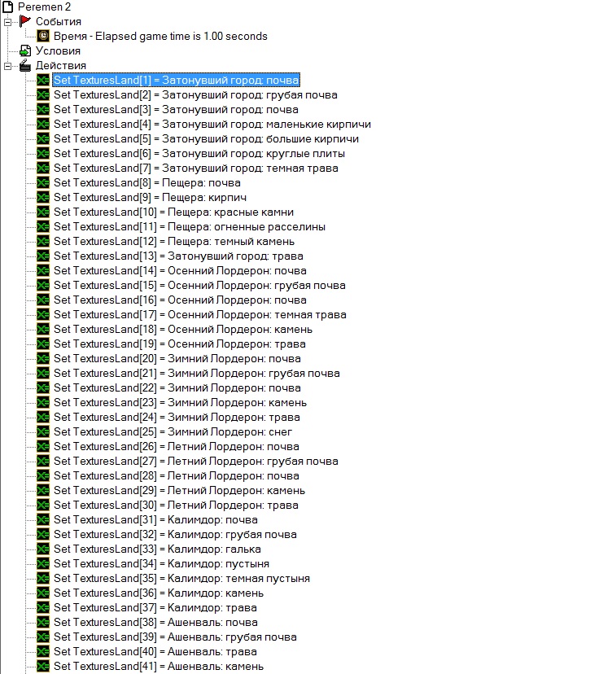The image size is (616, 674).
Task: Select action TexturesLand[20] Зимний Лордерон: почва
Action: coord(177,358)
